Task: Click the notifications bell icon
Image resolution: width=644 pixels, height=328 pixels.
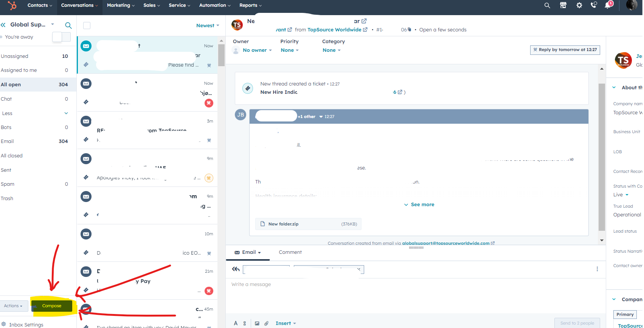Action: tap(608, 5)
